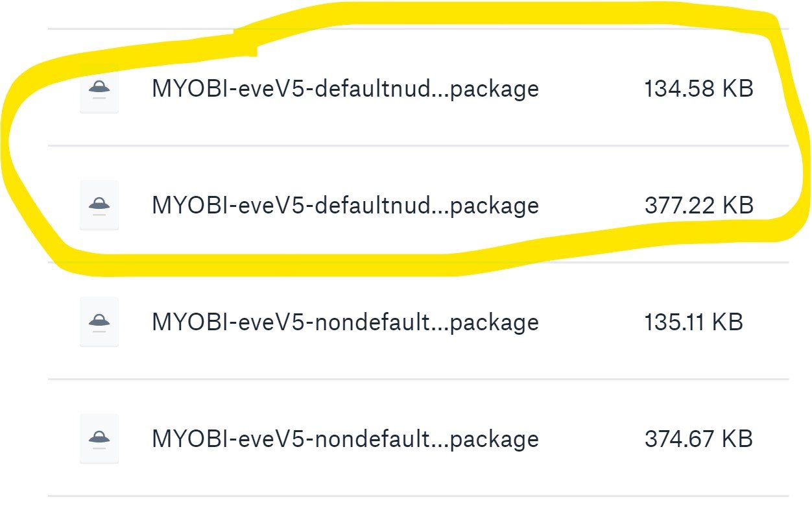
Task: Open the 135.11 KB MYOBI-eveV5-nondefault package filename
Action: [345, 322]
